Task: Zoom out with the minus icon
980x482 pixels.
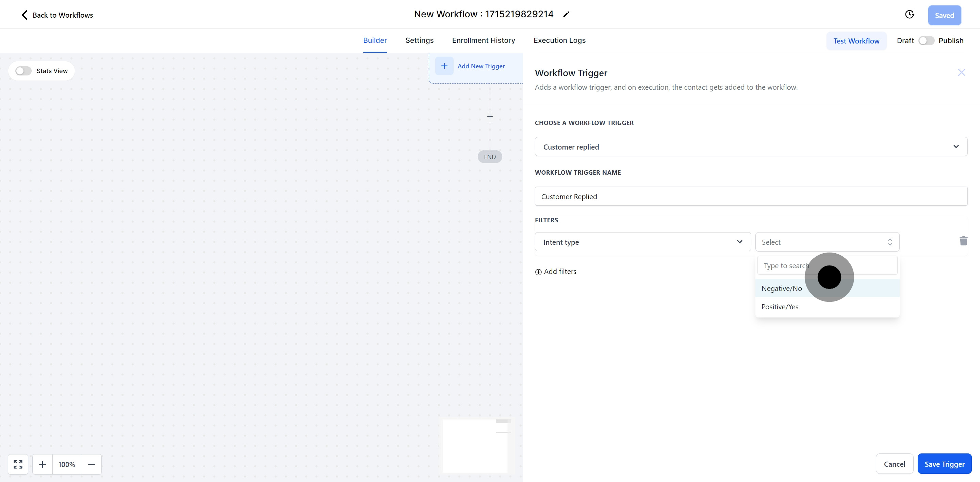Action: pos(91,464)
